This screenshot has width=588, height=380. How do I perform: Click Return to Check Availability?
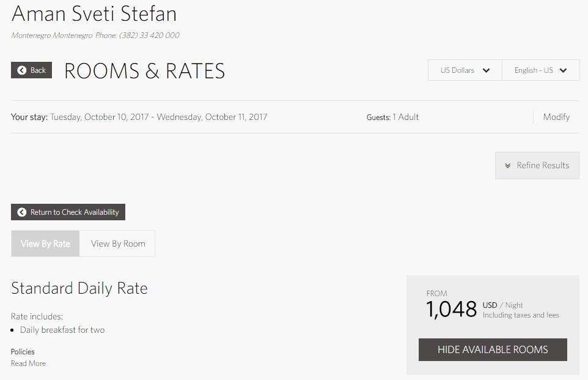coord(68,212)
